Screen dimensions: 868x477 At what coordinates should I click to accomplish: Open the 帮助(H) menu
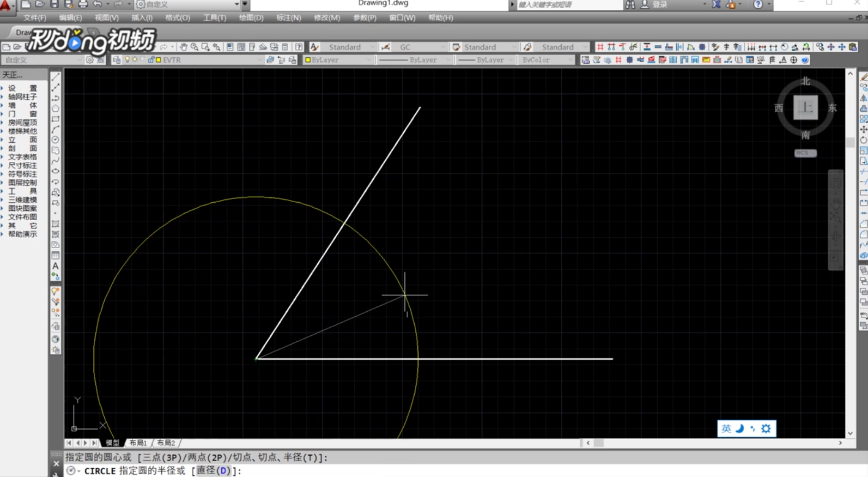tap(440, 17)
